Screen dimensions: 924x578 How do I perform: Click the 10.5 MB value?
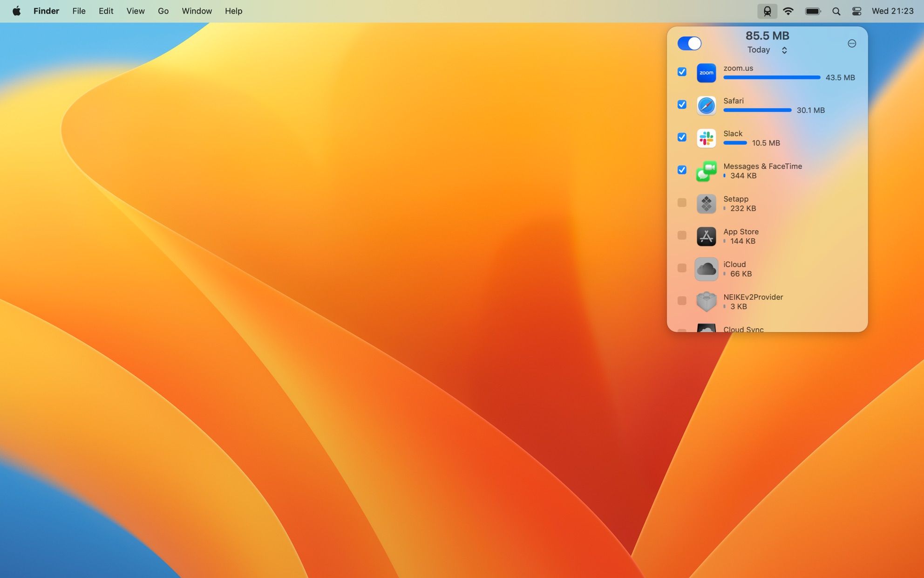tap(766, 143)
